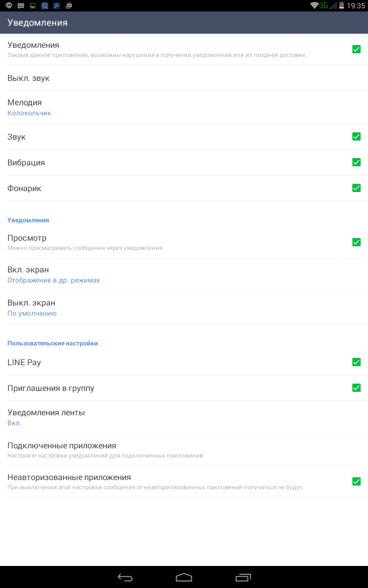Image resolution: width=368 pixels, height=588 pixels.
Task: Select Выкл. звук option
Action: click(x=184, y=78)
